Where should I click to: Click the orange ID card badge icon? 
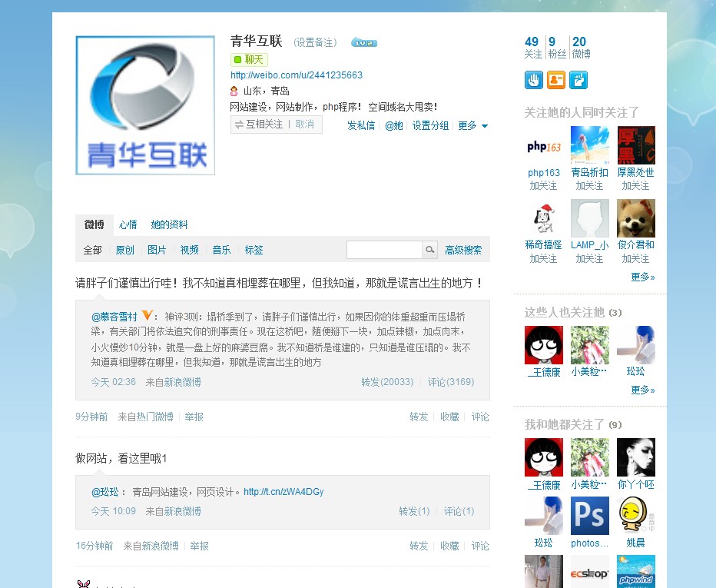click(556, 79)
